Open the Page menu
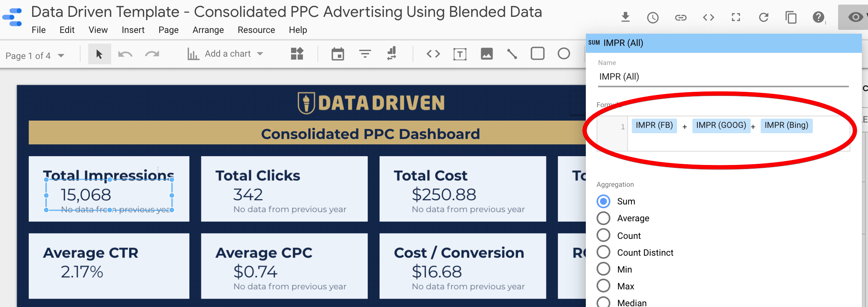 pyautogui.click(x=169, y=30)
